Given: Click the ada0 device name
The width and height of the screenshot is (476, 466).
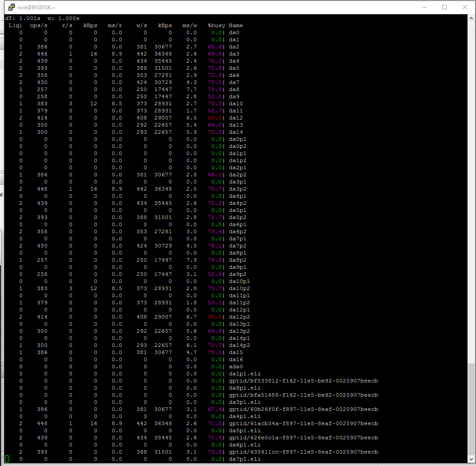Looking at the screenshot, I should click(236, 366).
